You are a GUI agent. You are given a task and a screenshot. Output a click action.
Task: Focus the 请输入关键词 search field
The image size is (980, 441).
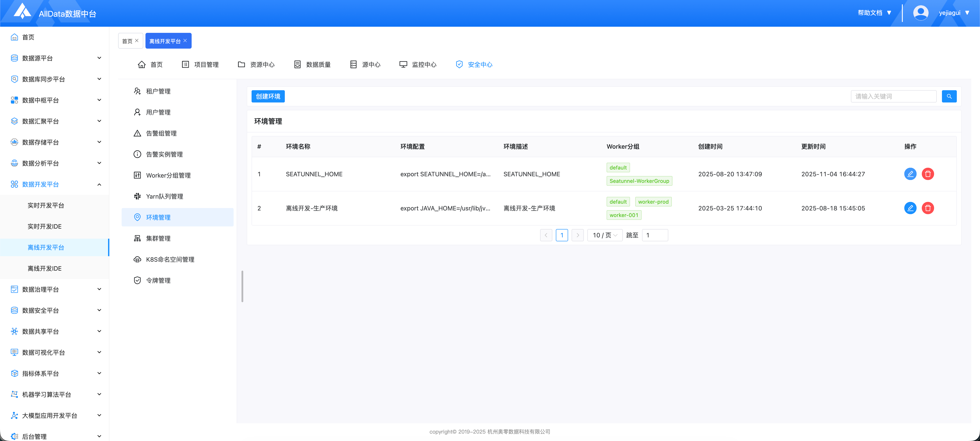(x=893, y=96)
